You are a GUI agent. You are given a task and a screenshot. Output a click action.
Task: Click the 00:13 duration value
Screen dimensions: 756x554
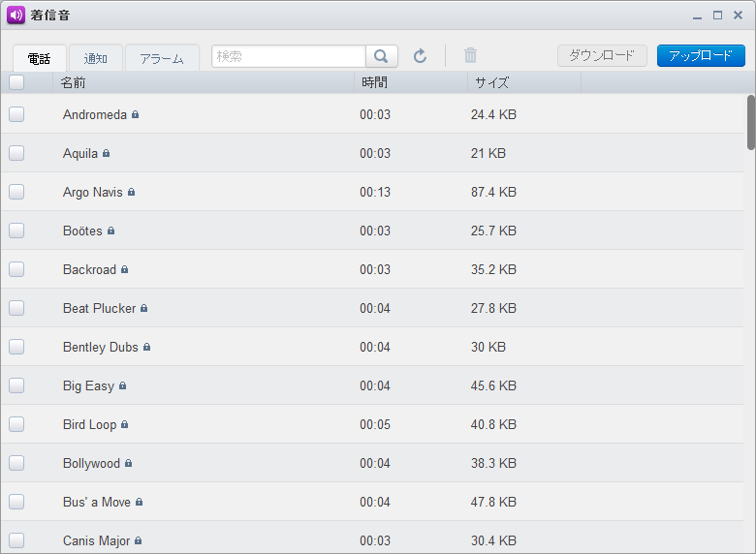coord(375,192)
